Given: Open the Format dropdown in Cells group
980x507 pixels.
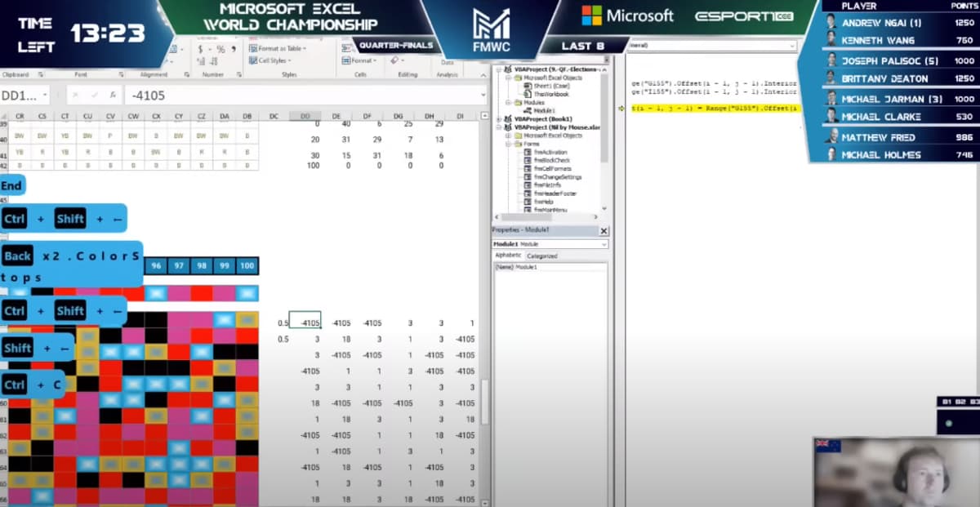Looking at the screenshot, I should pos(359,60).
